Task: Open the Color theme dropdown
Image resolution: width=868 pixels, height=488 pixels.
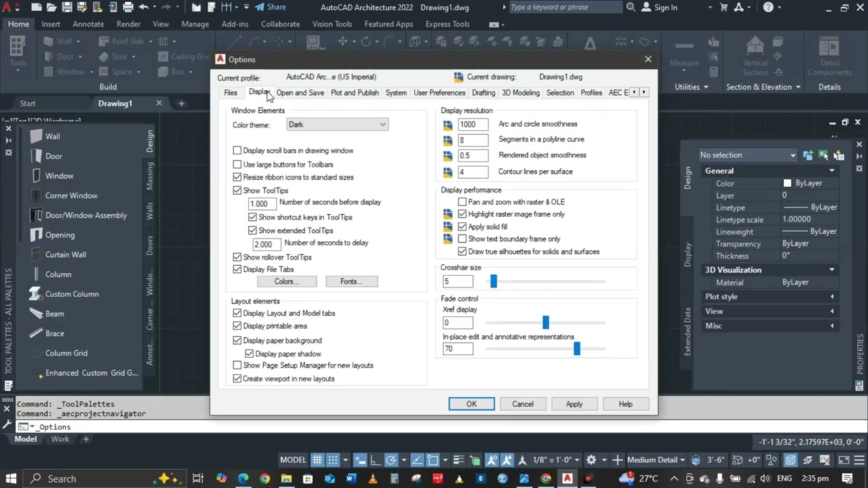Action: click(x=337, y=125)
